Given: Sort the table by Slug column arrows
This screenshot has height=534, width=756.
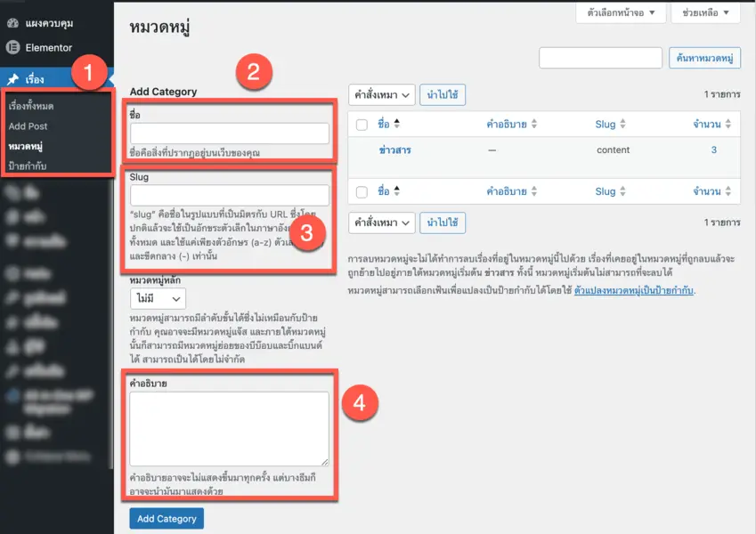Looking at the screenshot, I should (621, 124).
